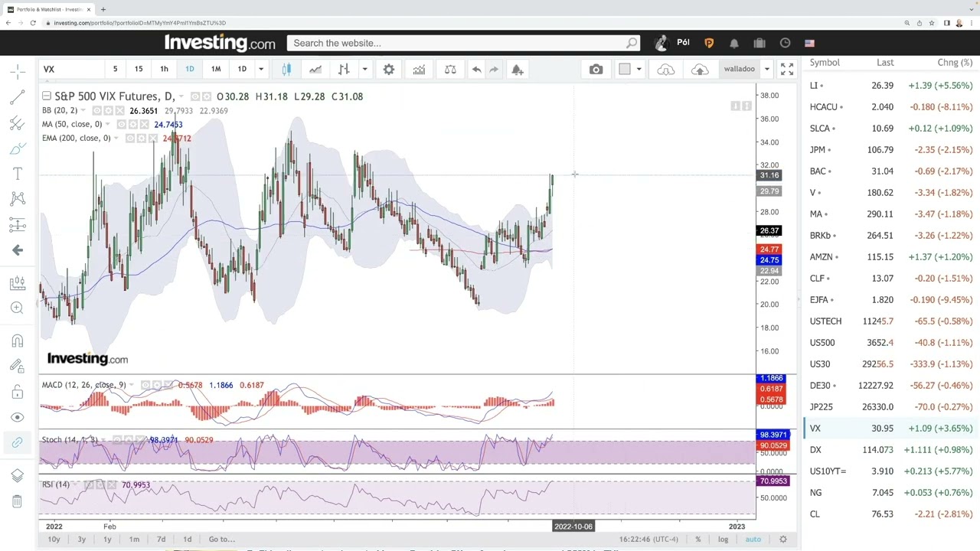Select the Text annotation tool
Screen dimensions: 980x551
click(x=17, y=174)
